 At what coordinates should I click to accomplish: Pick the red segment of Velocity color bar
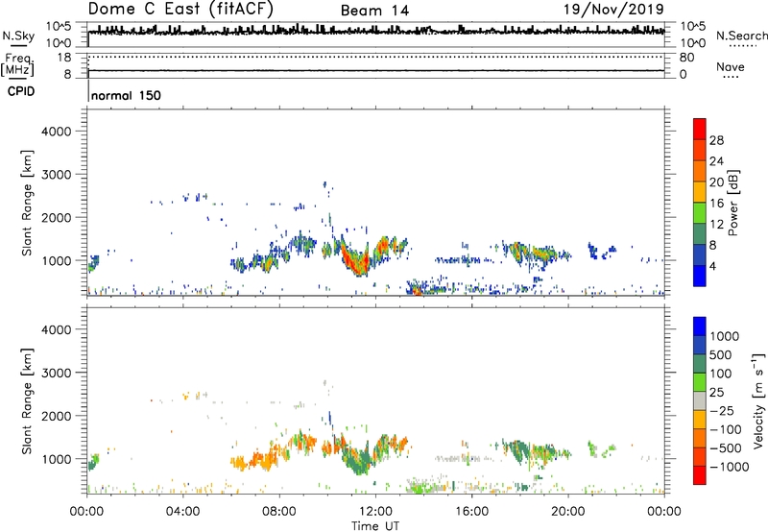pyautogui.click(x=700, y=475)
